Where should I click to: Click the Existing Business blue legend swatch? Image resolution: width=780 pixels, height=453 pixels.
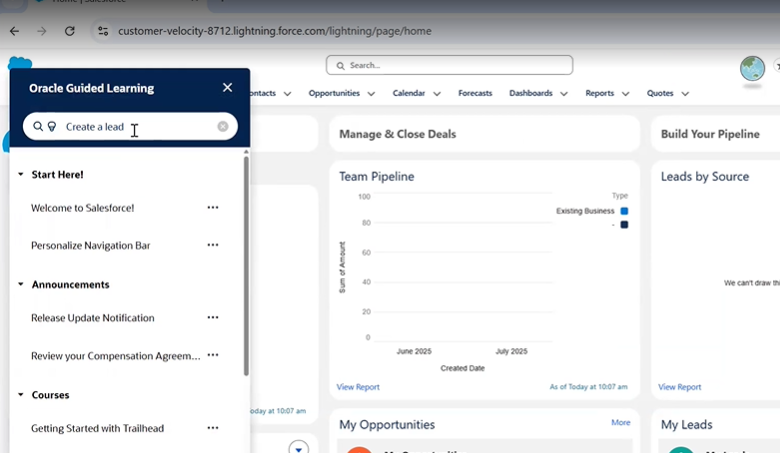[624, 211]
